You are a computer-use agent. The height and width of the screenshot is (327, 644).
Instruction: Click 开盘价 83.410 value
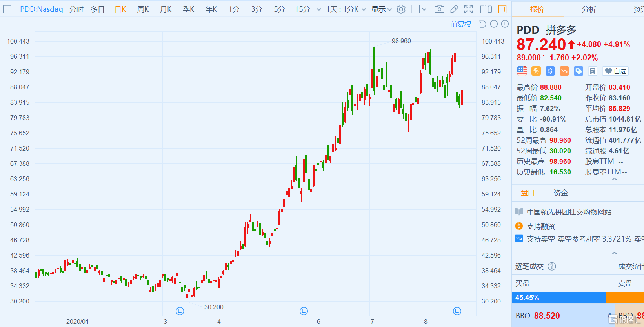tap(619, 87)
